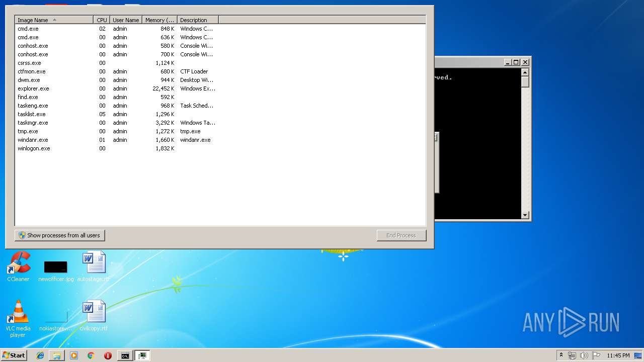Sort processes by Memory column
This screenshot has width=644, height=362.
(x=159, y=20)
